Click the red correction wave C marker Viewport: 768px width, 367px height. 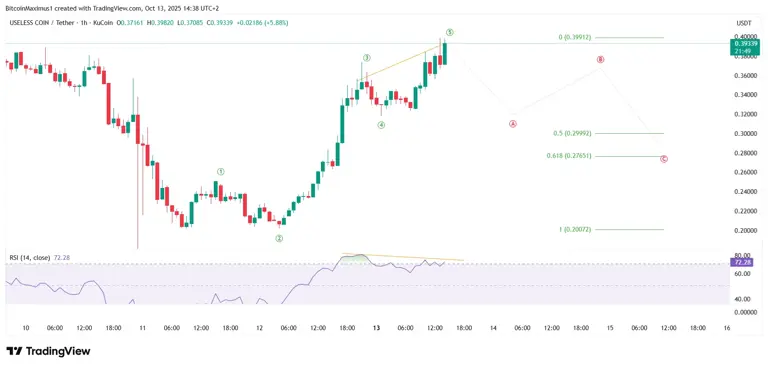pos(664,159)
